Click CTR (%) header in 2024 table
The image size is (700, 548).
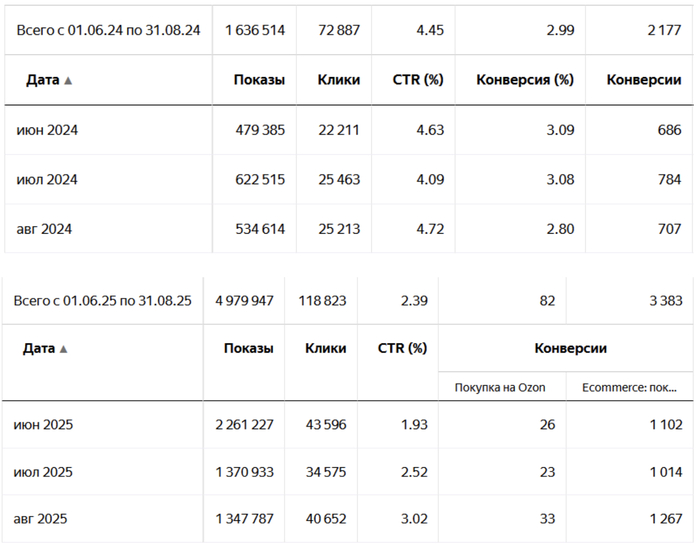pyautogui.click(x=418, y=80)
